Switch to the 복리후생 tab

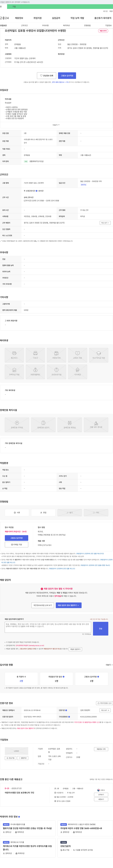tap(66, 26)
